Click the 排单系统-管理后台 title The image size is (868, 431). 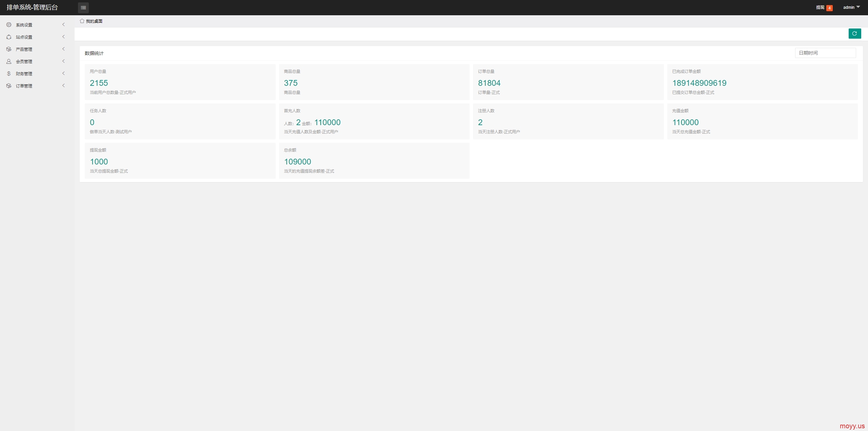click(32, 7)
